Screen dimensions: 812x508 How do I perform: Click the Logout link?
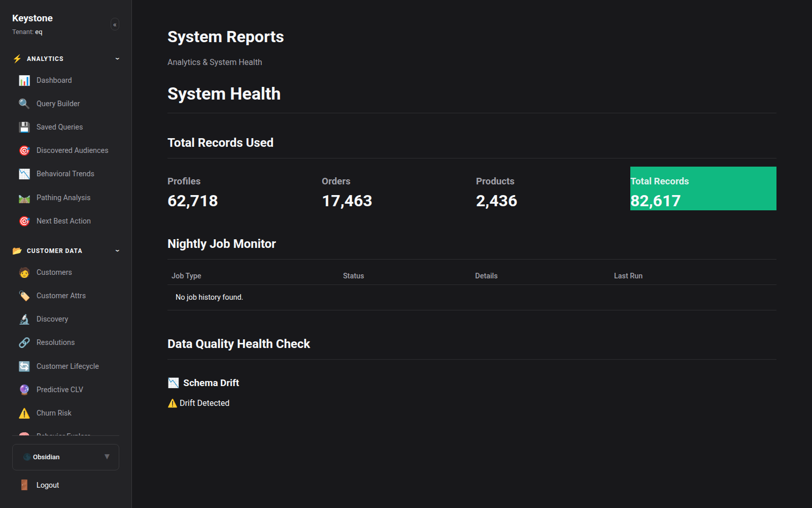click(48, 485)
